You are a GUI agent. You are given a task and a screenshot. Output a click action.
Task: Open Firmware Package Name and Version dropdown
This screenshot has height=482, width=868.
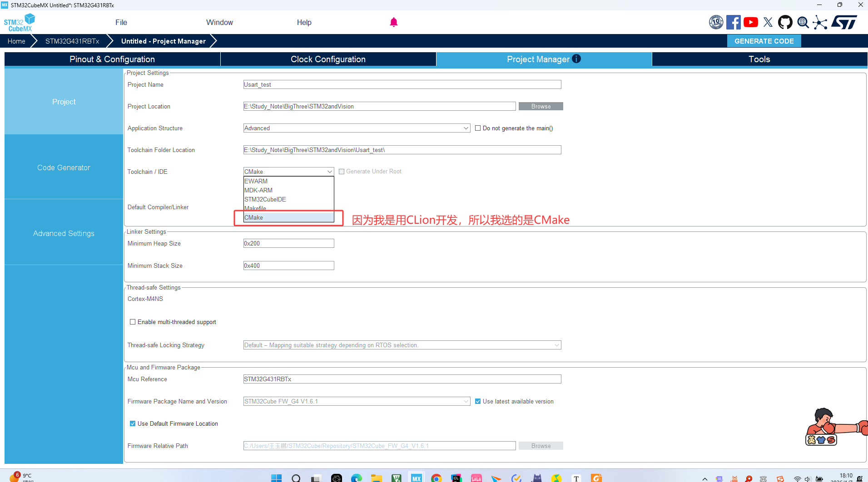357,401
